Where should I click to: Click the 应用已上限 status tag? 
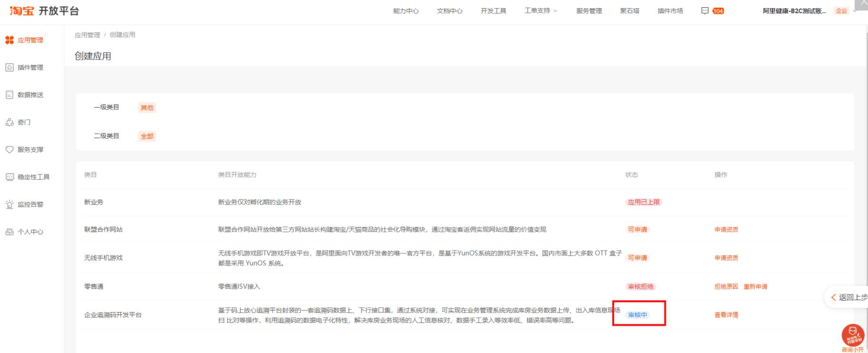point(644,202)
